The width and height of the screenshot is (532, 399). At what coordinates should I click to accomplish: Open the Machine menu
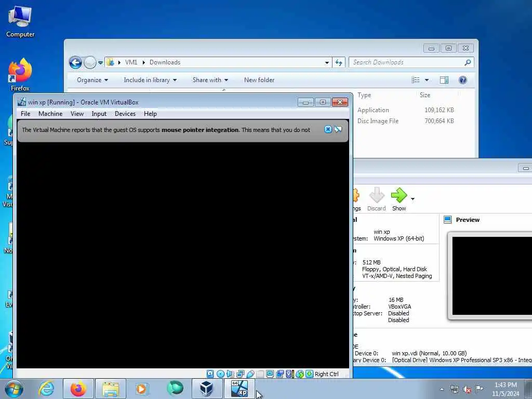click(50, 114)
